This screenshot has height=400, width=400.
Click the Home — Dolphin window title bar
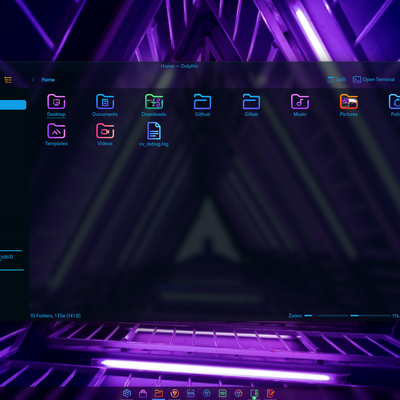[x=179, y=66]
